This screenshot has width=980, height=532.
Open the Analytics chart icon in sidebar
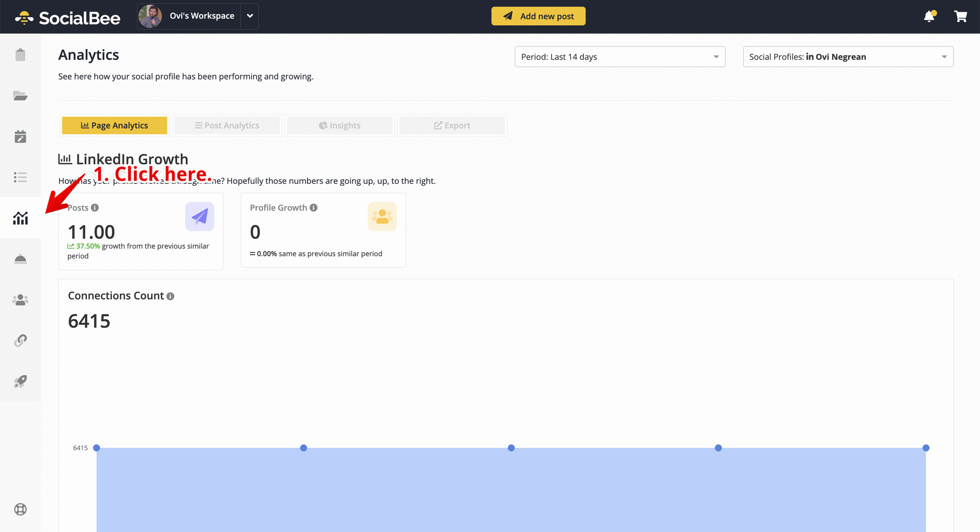point(20,218)
